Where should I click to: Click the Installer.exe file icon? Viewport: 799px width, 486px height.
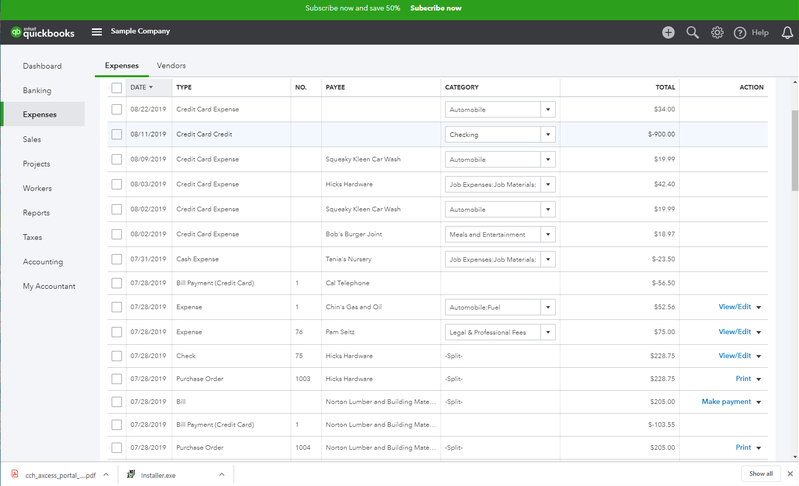pyautogui.click(x=131, y=474)
